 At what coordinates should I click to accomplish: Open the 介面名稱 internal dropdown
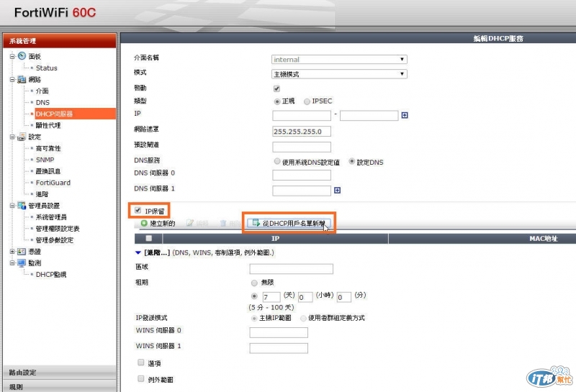339,59
